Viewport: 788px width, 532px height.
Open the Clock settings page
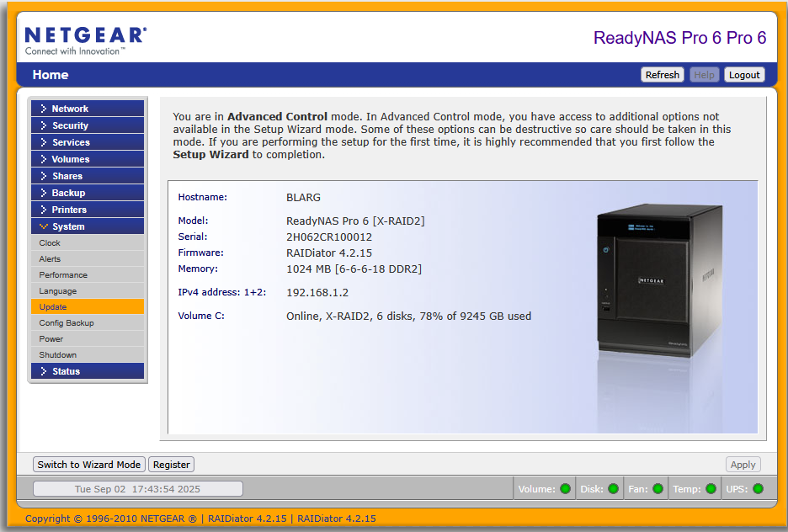(x=88, y=243)
